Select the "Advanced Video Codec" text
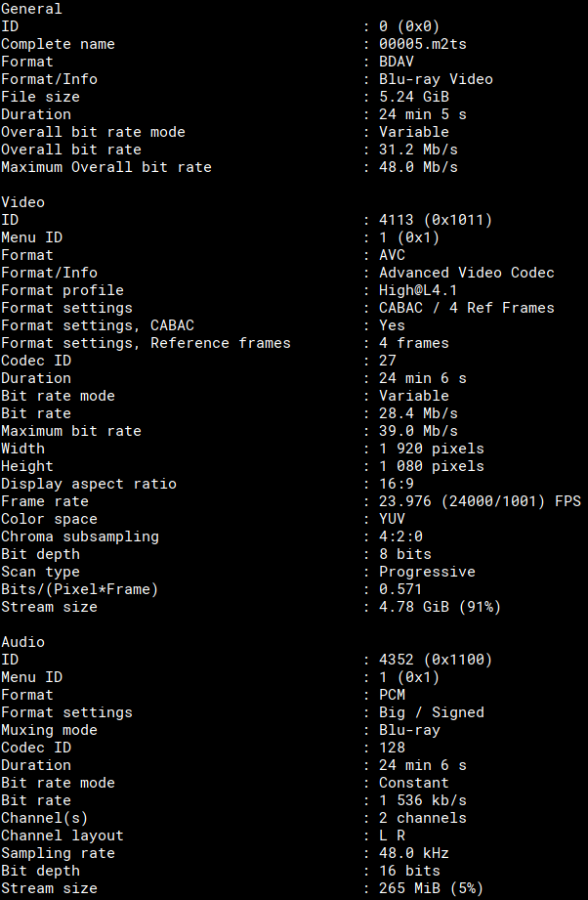This screenshot has height=900, width=588. click(x=466, y=273)
